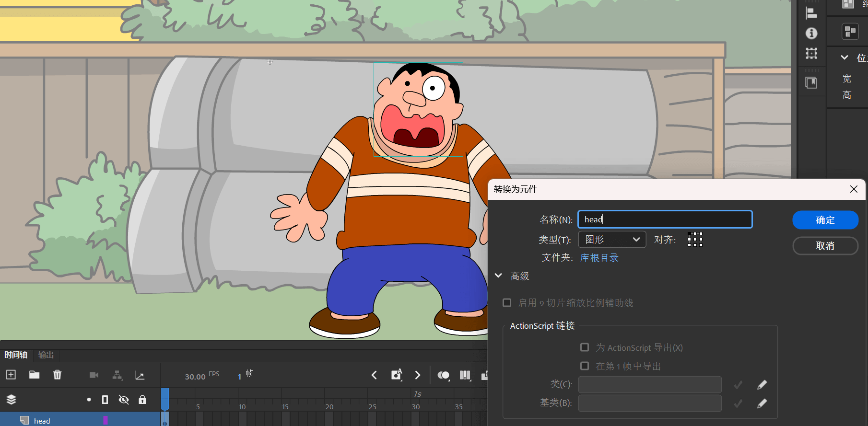The width and height of the screenshot is (868, 426).
Task: Hide all layers with the eye icon
Action: coord(124,400)
